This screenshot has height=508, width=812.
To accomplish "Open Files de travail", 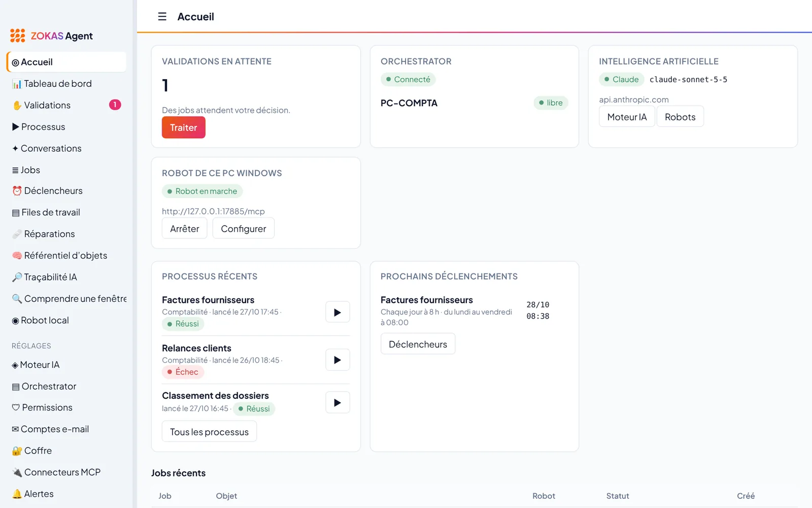I will pyautogui.click(x=66, y=212).
